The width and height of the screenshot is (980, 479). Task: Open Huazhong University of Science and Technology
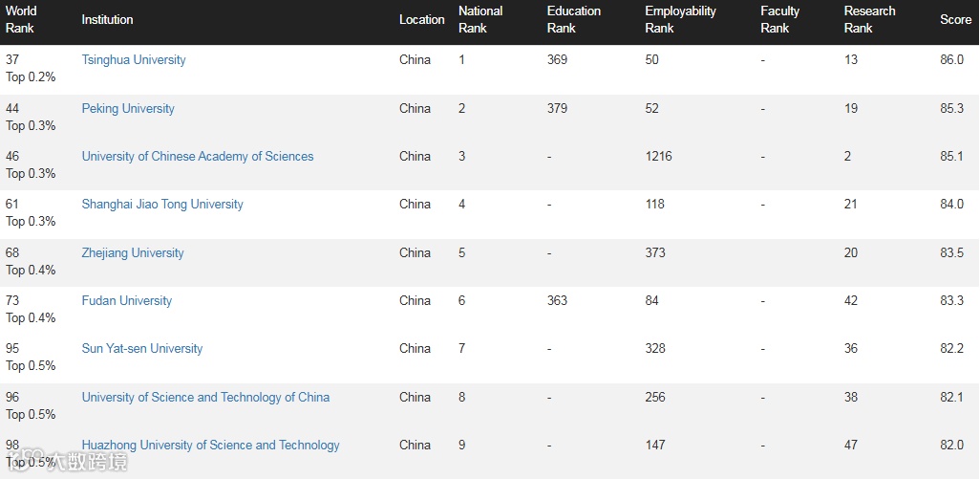[x=210, y=446]
